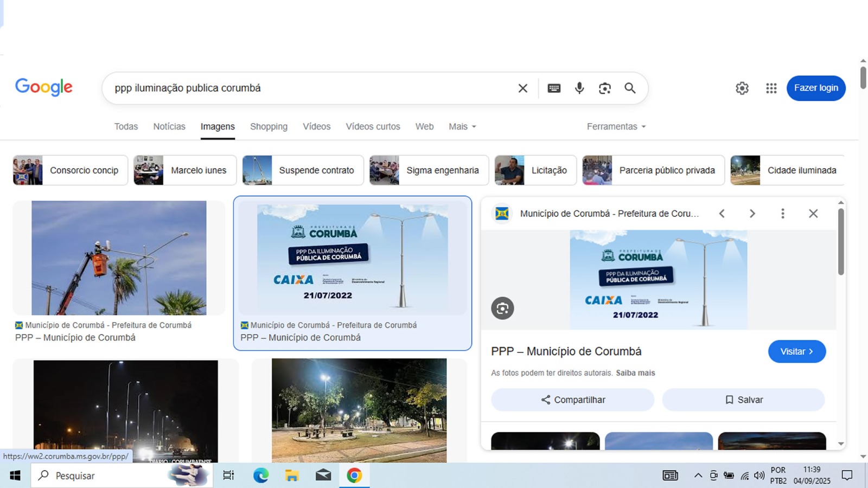Expand the Ferramentas dropdown

616,126
